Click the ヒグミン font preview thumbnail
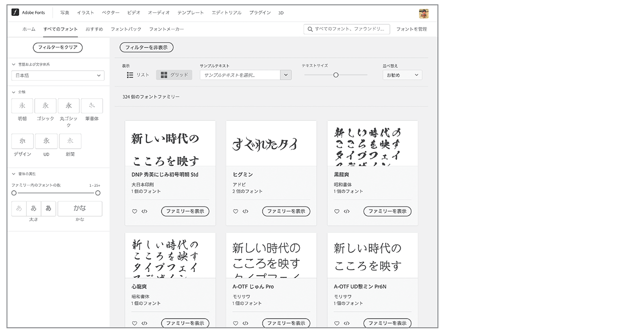The image size is (644, 333). tap(271, 143)
